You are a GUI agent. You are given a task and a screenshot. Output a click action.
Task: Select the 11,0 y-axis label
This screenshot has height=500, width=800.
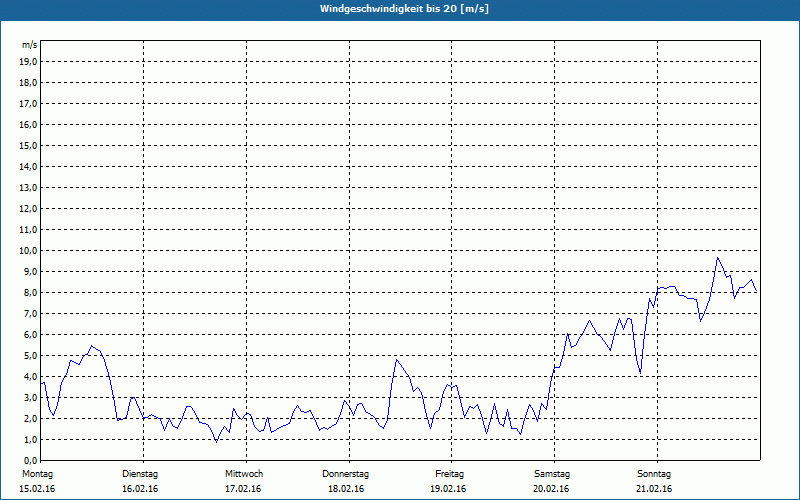(28, 230)
